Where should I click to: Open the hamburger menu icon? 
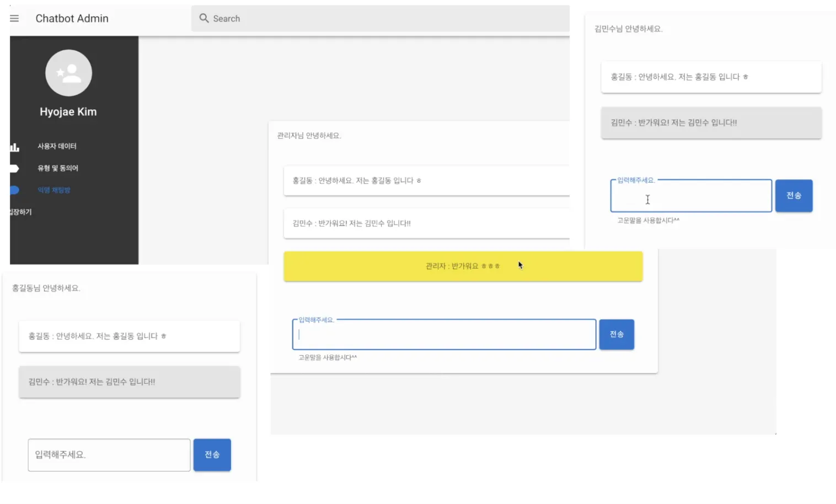[x=14, y=18]
